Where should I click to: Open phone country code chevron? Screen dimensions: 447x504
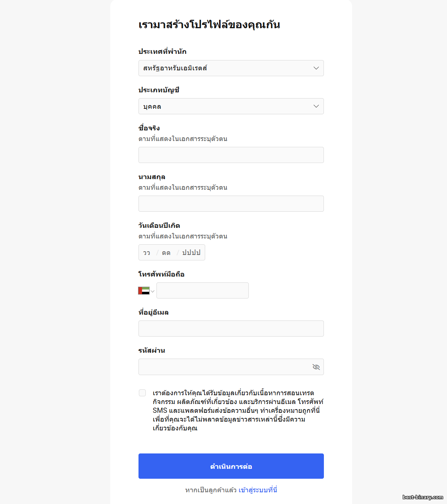(x=153, y=291)
